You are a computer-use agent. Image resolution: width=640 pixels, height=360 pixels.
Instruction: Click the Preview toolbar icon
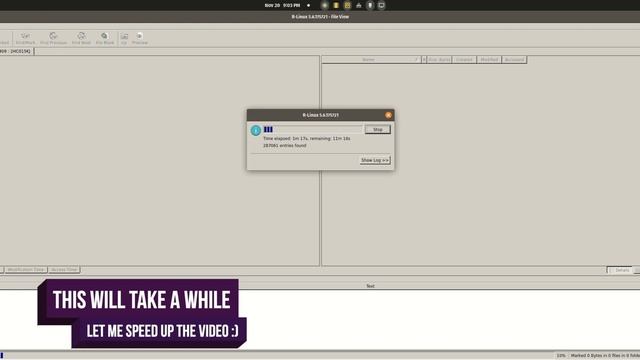140,38
